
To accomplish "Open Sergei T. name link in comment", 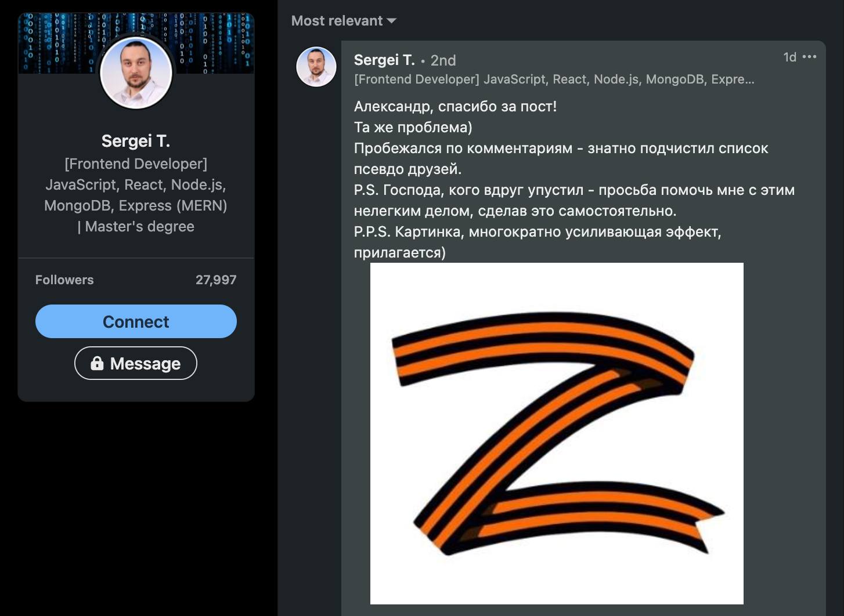I will pos(384,60).
